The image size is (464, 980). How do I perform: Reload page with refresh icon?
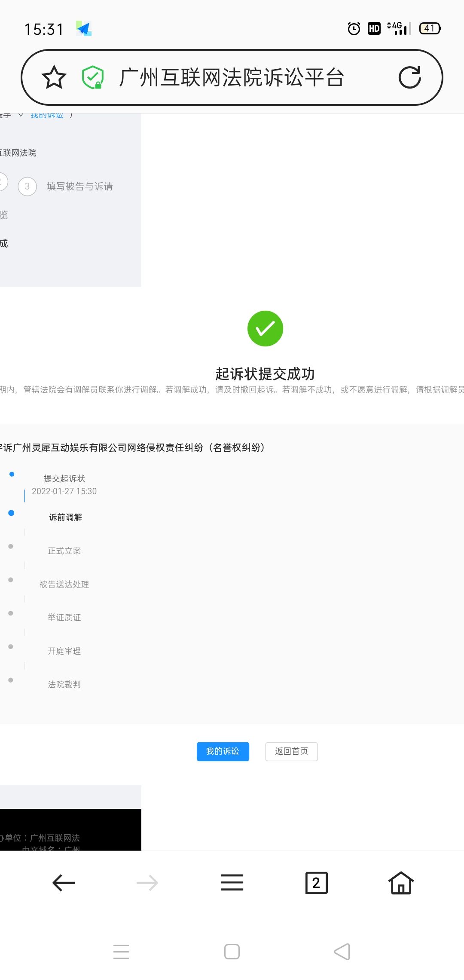point(409,77)
